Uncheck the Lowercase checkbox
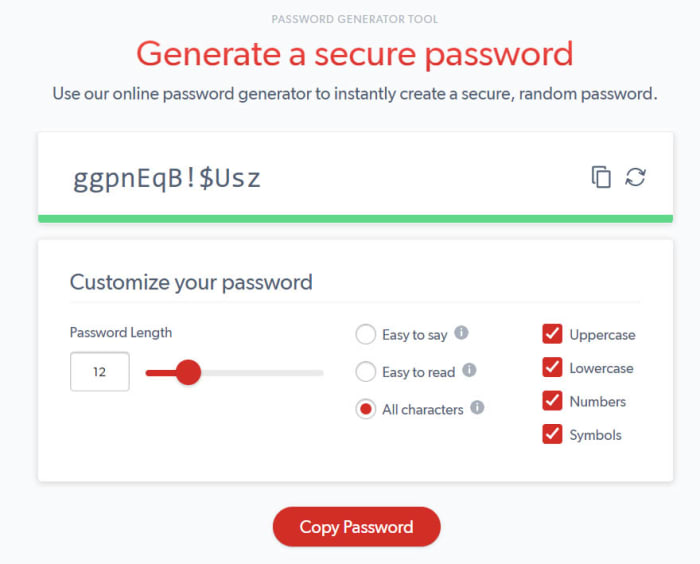 pyautogui.click(x=552, y=367)
